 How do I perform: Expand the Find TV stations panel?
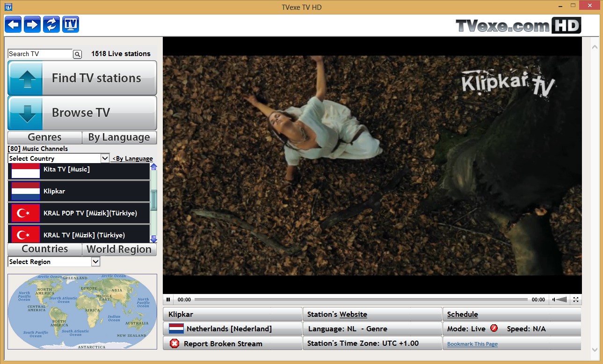(x=82, y=78)
